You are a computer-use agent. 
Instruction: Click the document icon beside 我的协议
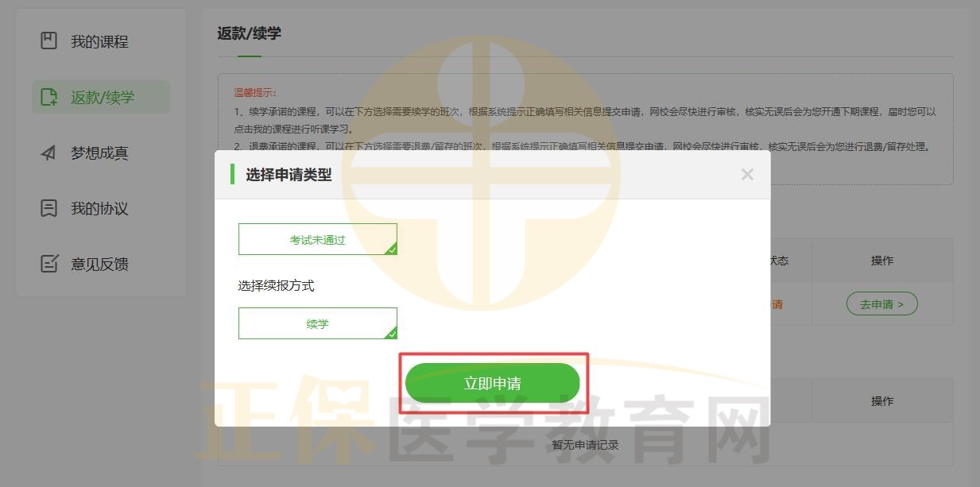(x=49, y=208)
